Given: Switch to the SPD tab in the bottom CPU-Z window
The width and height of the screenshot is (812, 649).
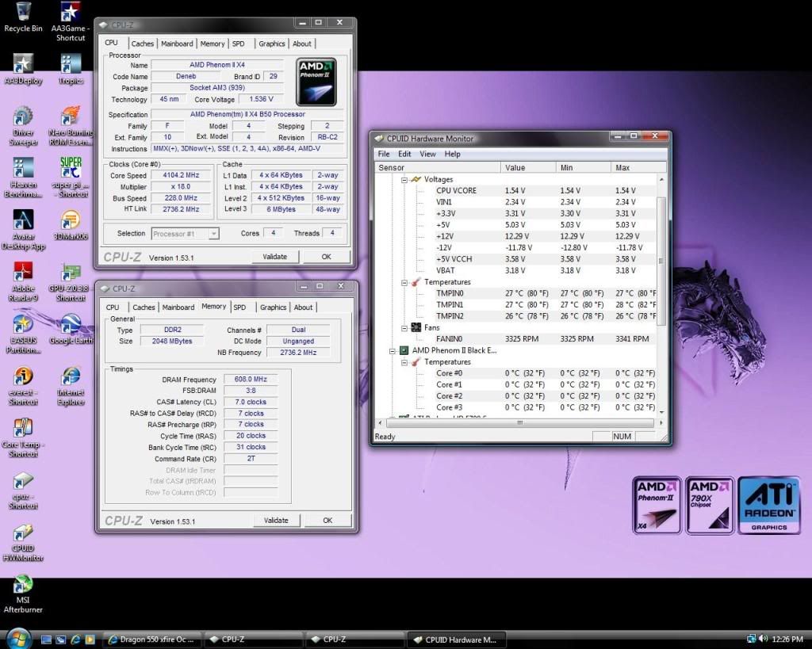Looking at the screenshot, I should click(239, 307).
